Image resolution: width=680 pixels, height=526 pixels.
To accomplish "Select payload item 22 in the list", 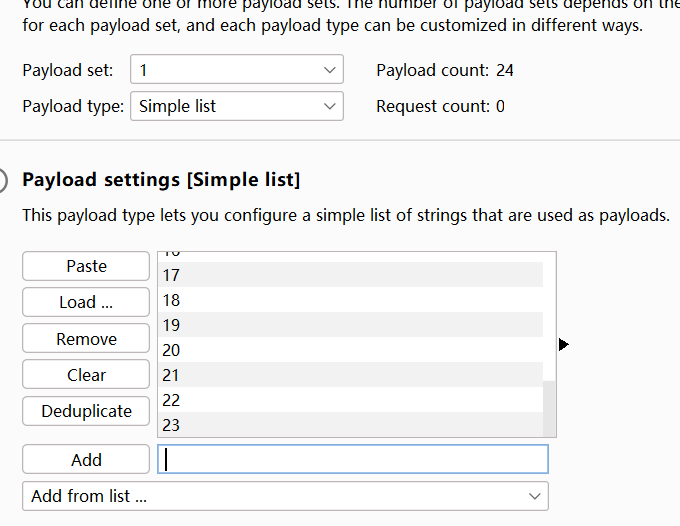I will point(350,400).
